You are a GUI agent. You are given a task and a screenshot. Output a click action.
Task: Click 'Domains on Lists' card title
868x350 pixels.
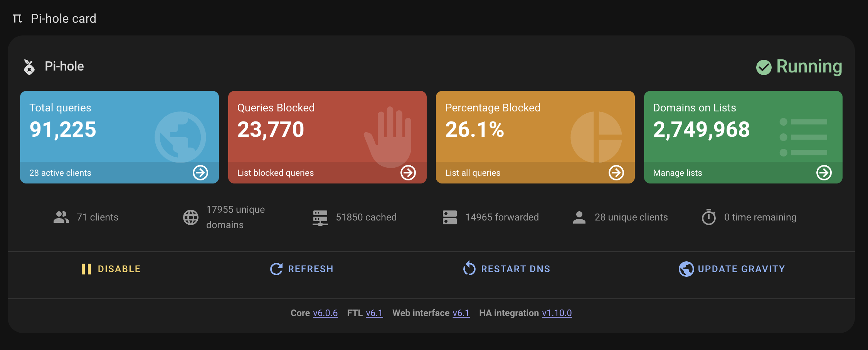click(695, 108)
